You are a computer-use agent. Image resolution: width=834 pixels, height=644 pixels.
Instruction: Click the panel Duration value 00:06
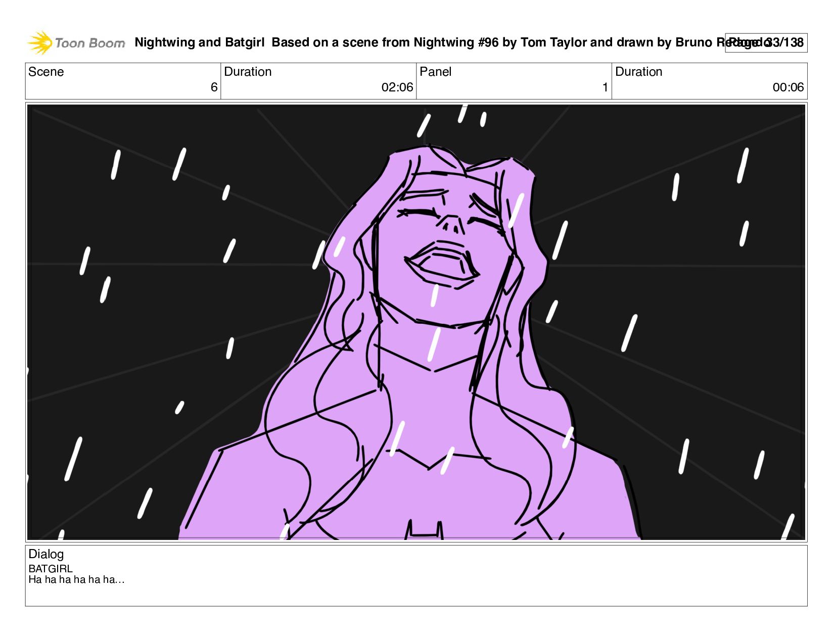click(x=788, y=87)
